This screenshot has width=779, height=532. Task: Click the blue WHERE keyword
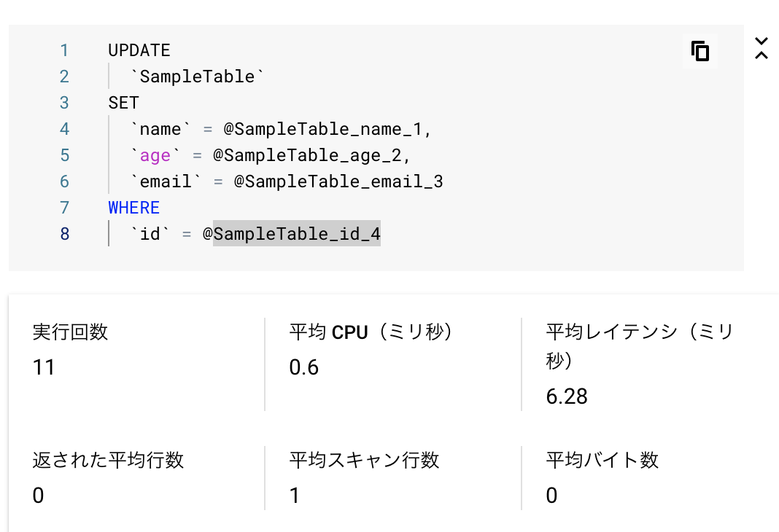pyautogui.click(x=134, y=208)
